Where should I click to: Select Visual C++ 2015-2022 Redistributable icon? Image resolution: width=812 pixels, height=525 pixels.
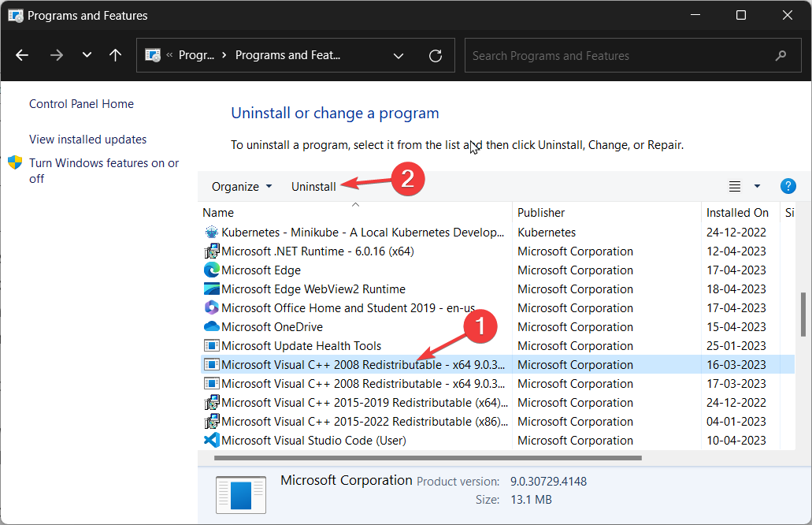(211, 422)
